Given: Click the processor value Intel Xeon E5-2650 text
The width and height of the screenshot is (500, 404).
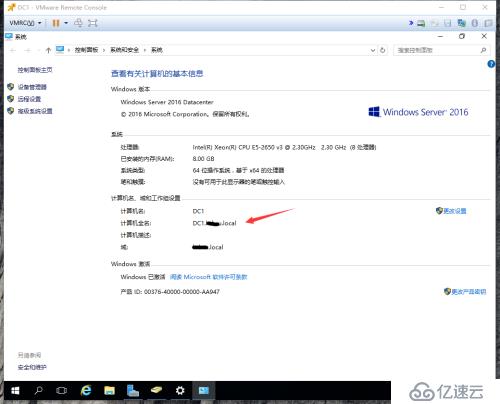Looking at the screenshot, I should 284,147.
